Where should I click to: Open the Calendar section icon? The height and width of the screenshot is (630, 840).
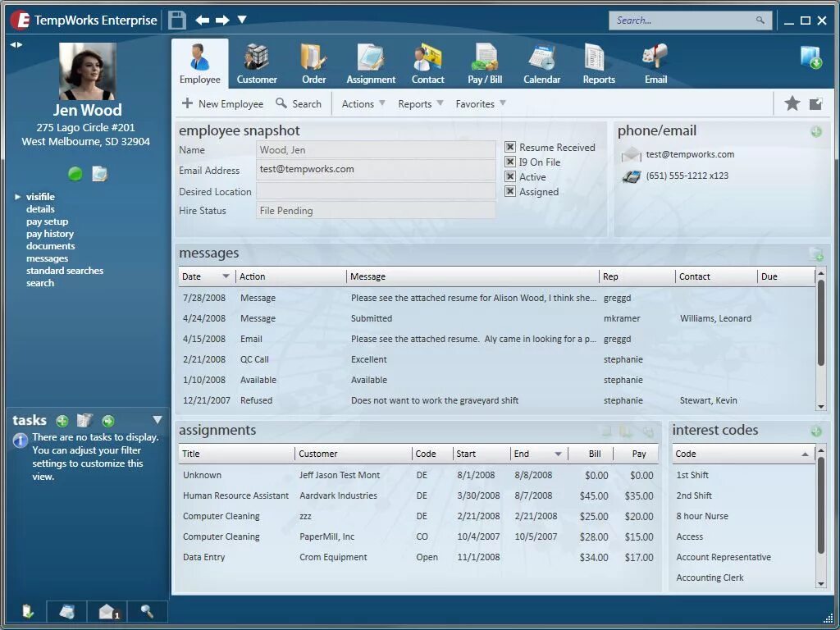(x=541, y=57)
